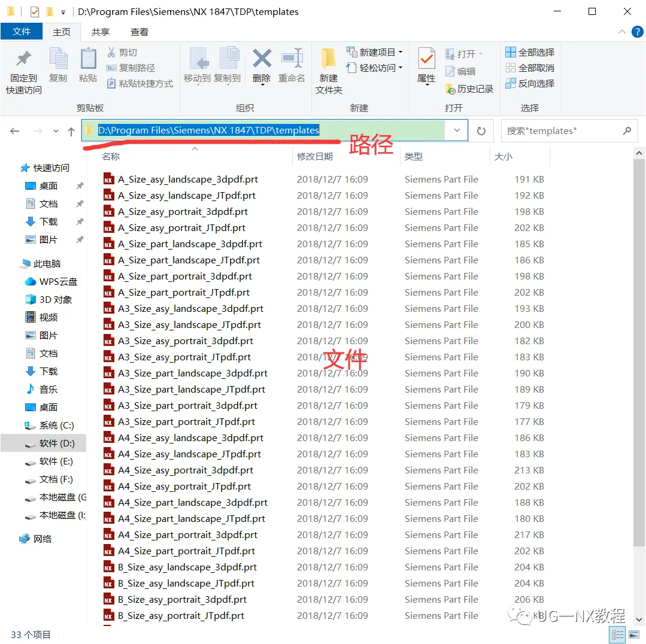646x644 pixels.
Task: Switch to the Home (主页) tab
Action: [x=62, y=32]
